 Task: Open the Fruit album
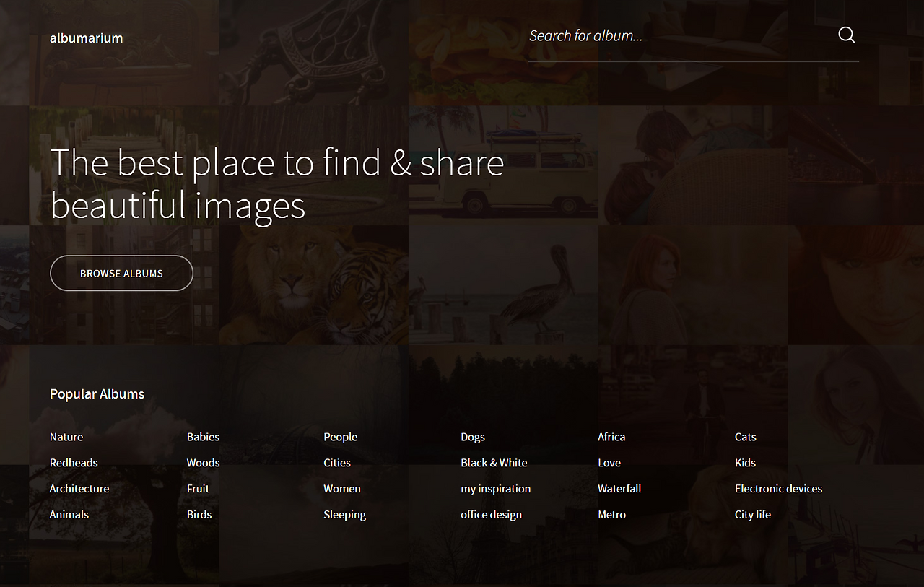[198, 489]
